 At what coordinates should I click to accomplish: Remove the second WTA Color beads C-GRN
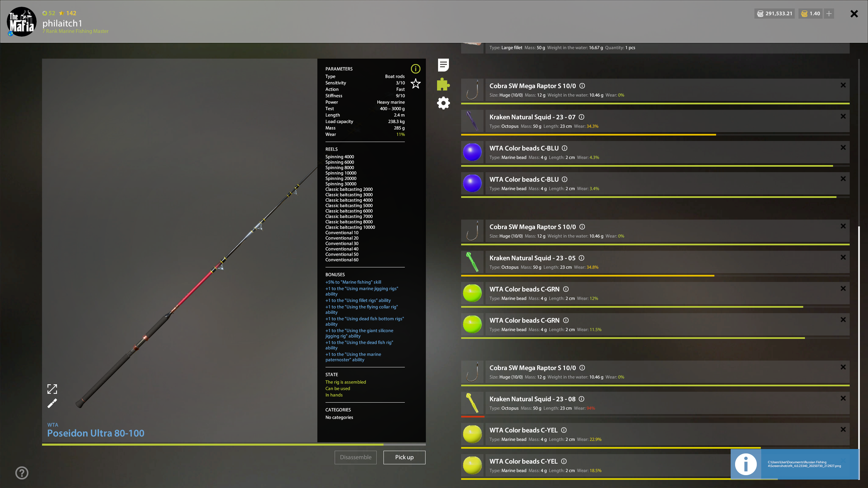click(x=843, y=320)
